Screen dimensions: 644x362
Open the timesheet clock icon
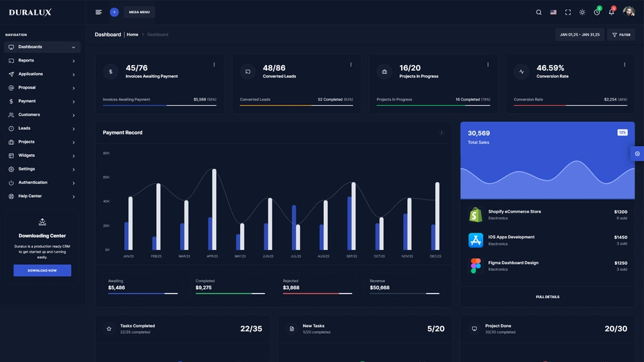pos(596,12)
